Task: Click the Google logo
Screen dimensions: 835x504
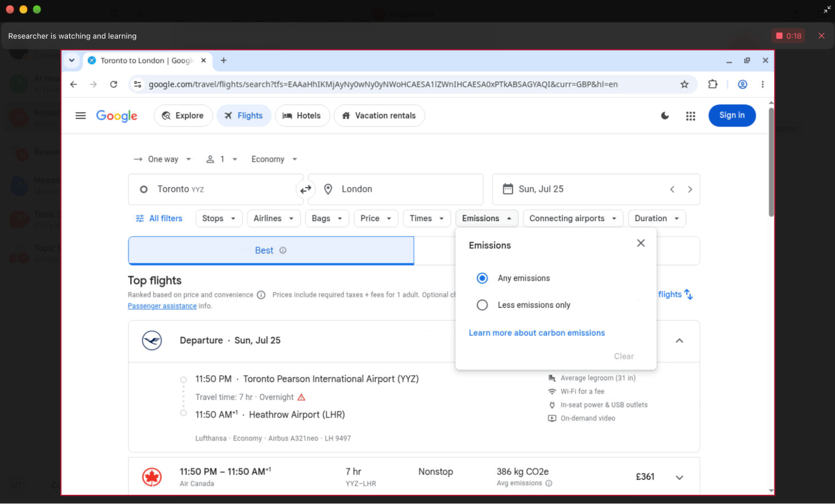Action: [117, 116]
